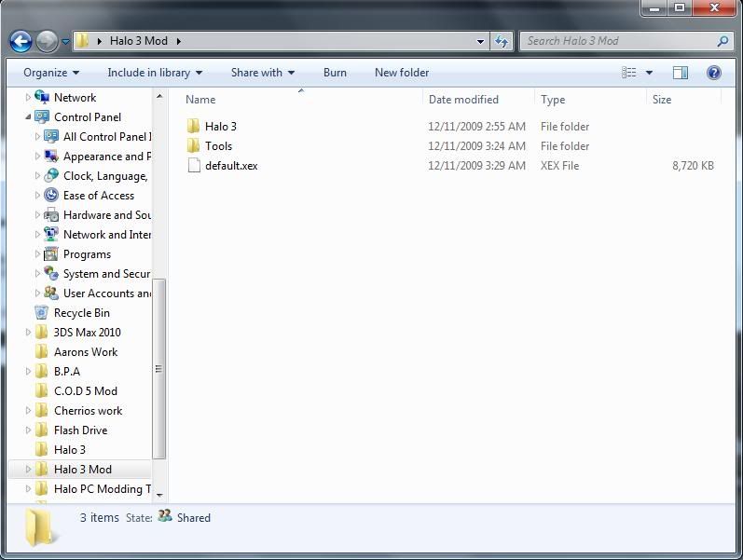Sort by the Name column header
Image resolution: width=743 pixels, height=560 pixels.
coord(200,100)
